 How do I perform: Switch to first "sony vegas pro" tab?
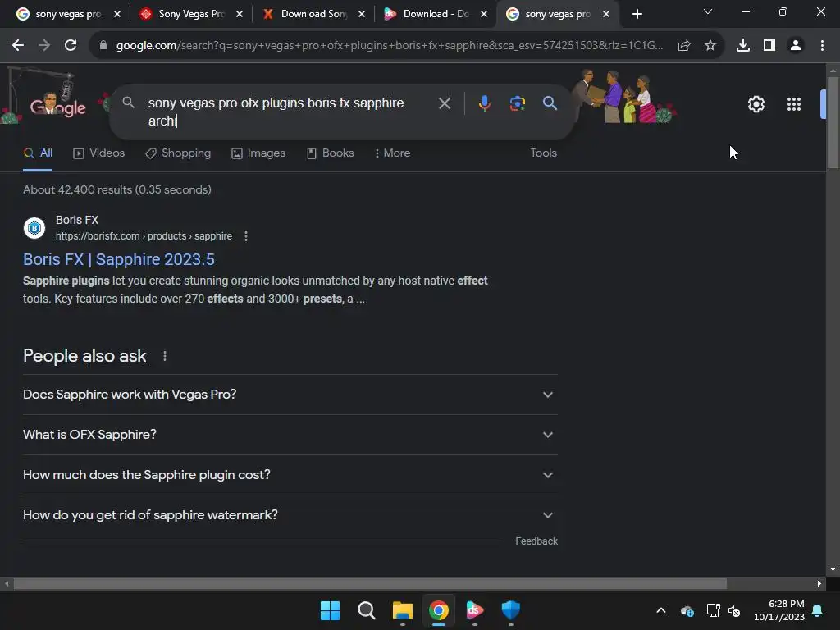click(68, 14)
